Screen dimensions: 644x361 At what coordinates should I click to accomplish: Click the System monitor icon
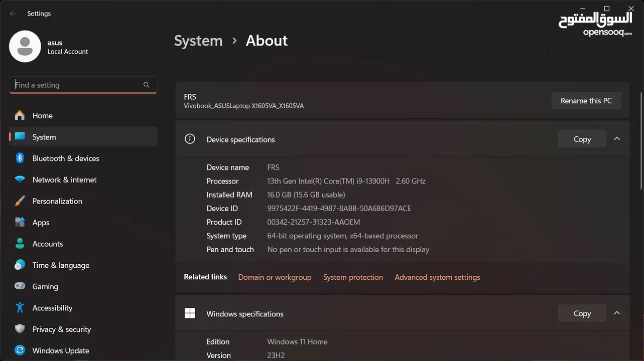[20, 137]
